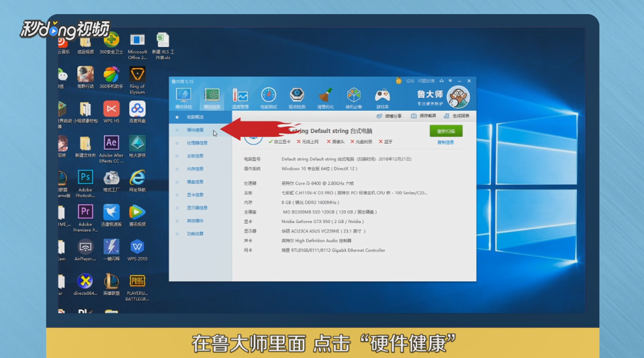Open 360安全卫士 desktop icon
The image size is (644, 358).
point(111,44)
